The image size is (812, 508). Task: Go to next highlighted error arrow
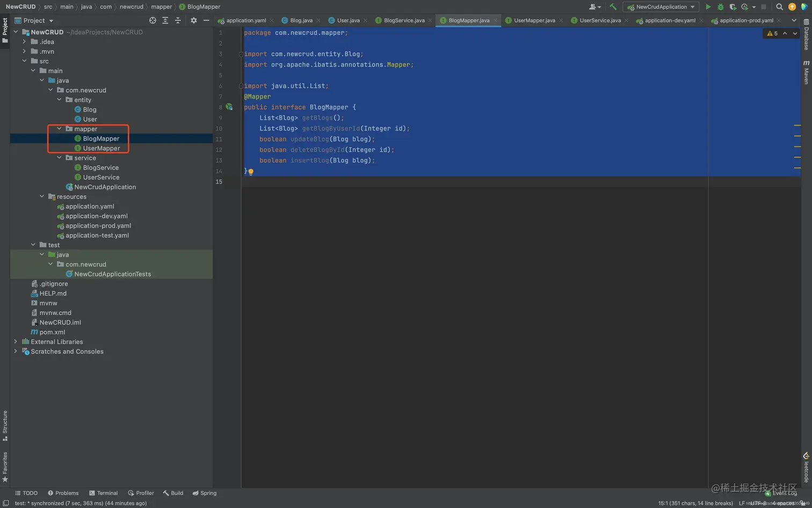tap(795, 33)
